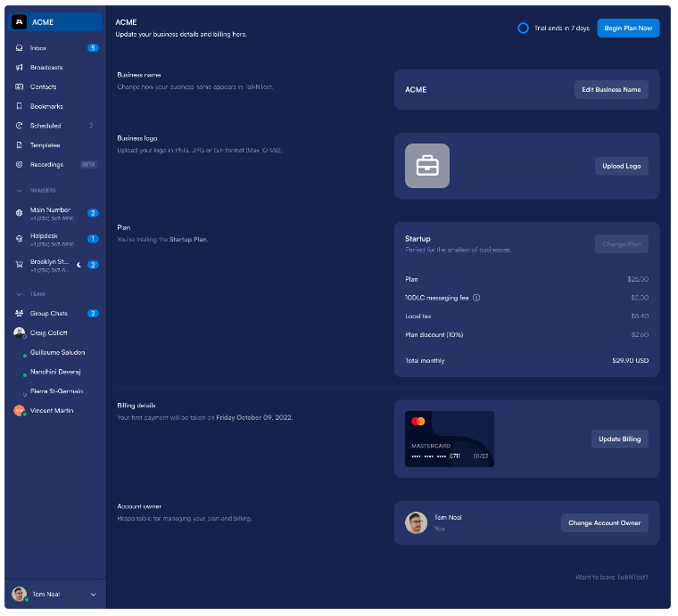Click the Broadcasts megaphone icon

tap(19, 68)
